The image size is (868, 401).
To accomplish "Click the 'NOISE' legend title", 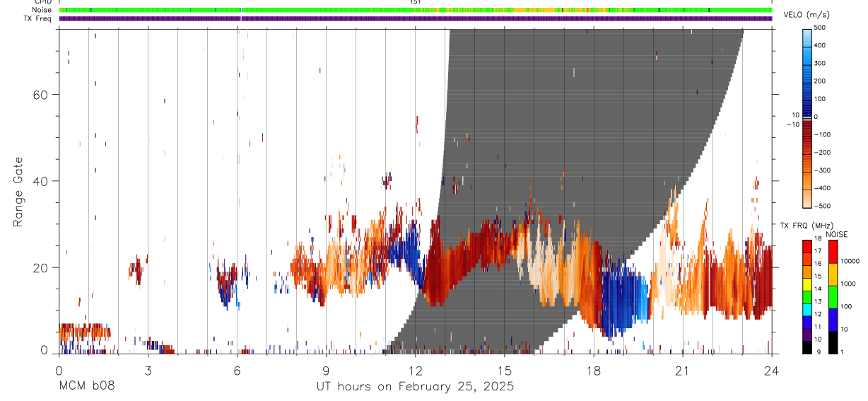I will (x=838, y=234).
